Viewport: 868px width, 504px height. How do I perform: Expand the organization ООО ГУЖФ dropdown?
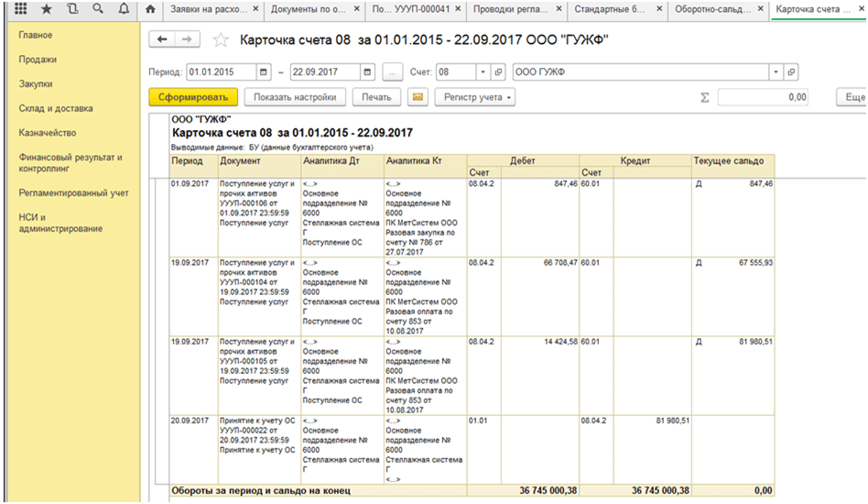click(776, 72)
